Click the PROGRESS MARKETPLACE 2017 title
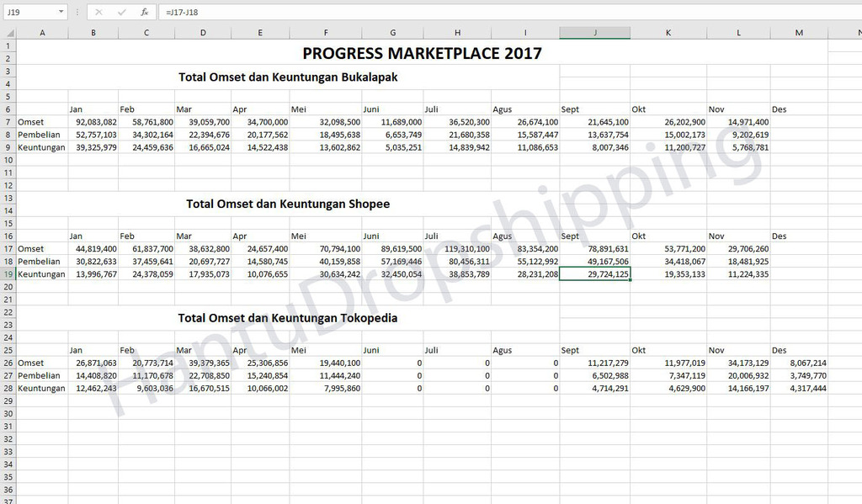 pyautogui.click(x=423, y=53)
